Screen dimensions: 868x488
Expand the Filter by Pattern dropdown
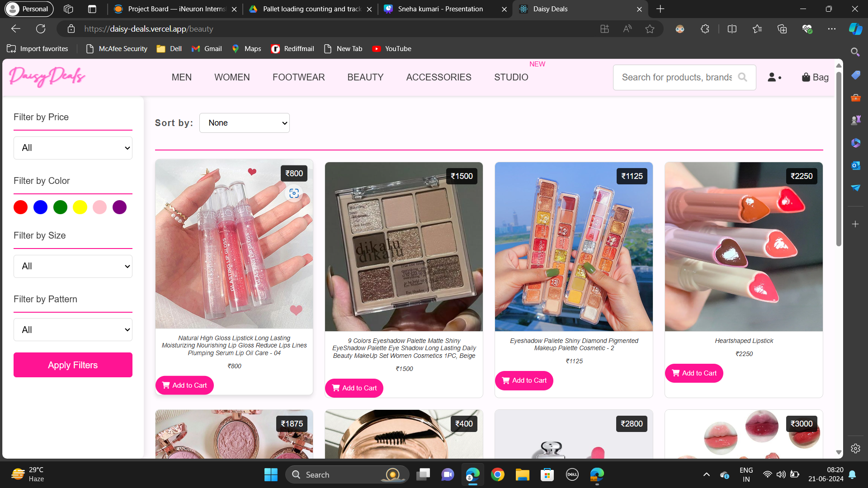tap(73, 330)
